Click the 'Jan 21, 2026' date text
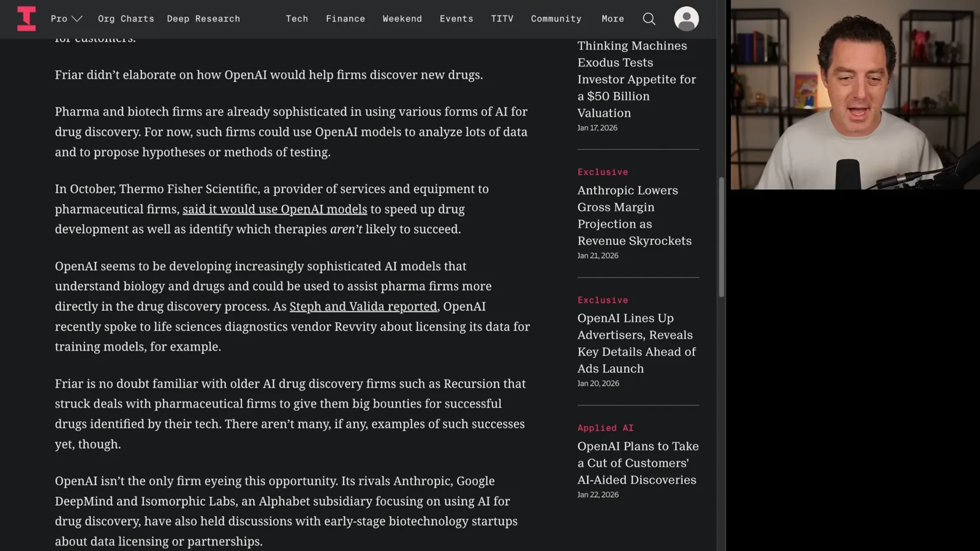Viewport: 980px width, 551px height. tap(598, 256)
